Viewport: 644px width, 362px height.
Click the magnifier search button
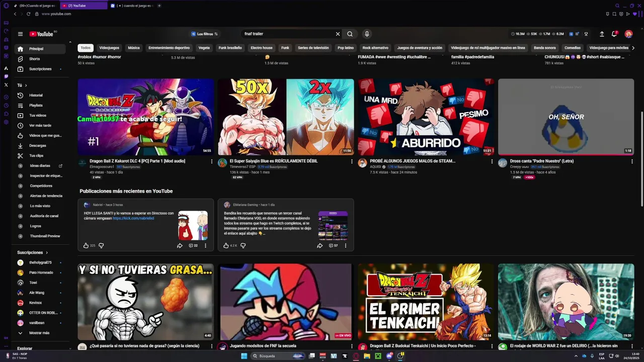pos(350,34)
